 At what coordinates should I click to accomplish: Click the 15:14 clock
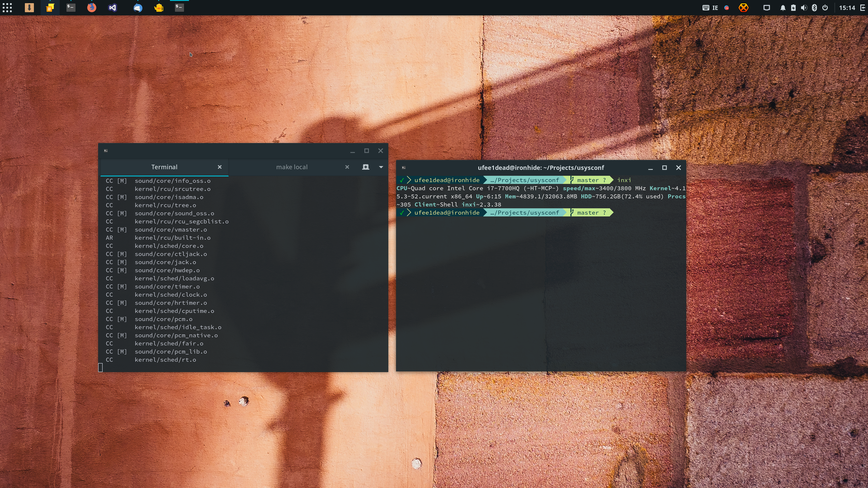tap(847, 7)
